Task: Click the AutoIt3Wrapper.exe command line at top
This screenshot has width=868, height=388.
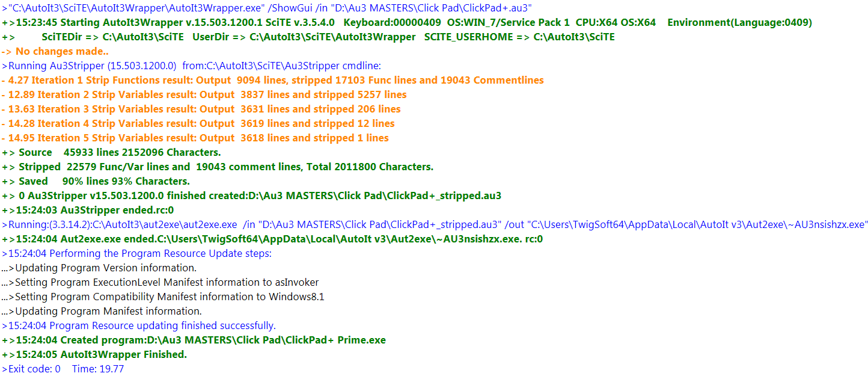Action: coord(267,8)
